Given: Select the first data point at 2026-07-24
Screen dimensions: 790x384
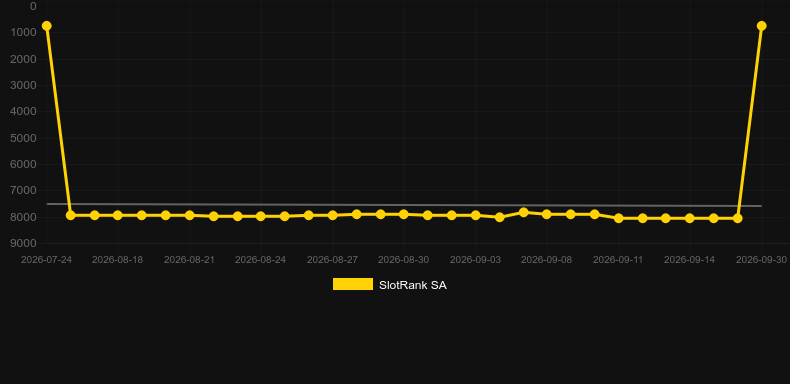Looking at the screenshot, I should point(46,26).
